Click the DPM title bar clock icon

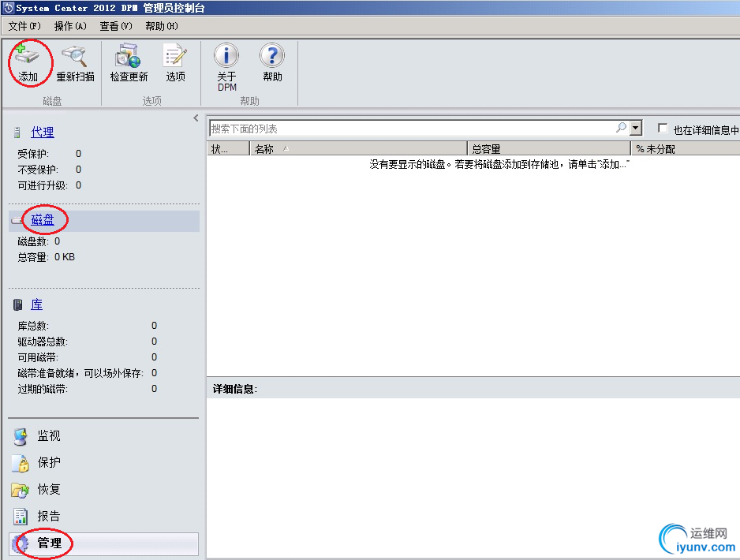coord(9,8)
